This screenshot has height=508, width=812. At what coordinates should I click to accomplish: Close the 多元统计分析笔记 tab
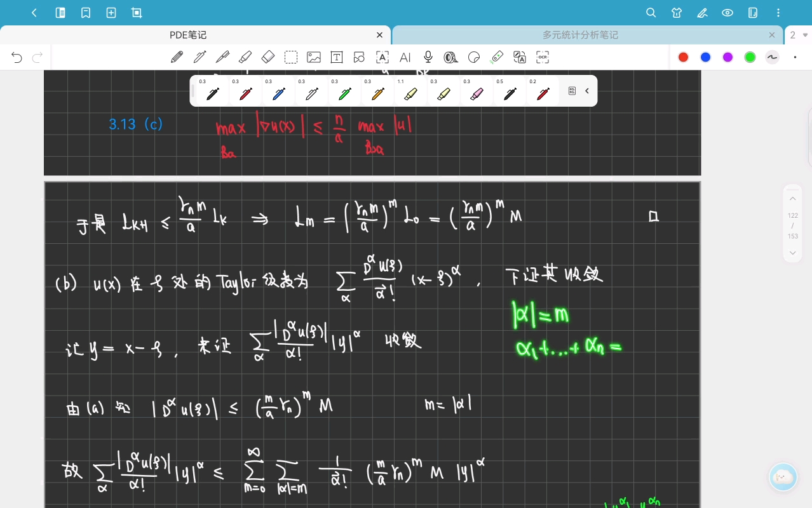click(x=772, y=35)
